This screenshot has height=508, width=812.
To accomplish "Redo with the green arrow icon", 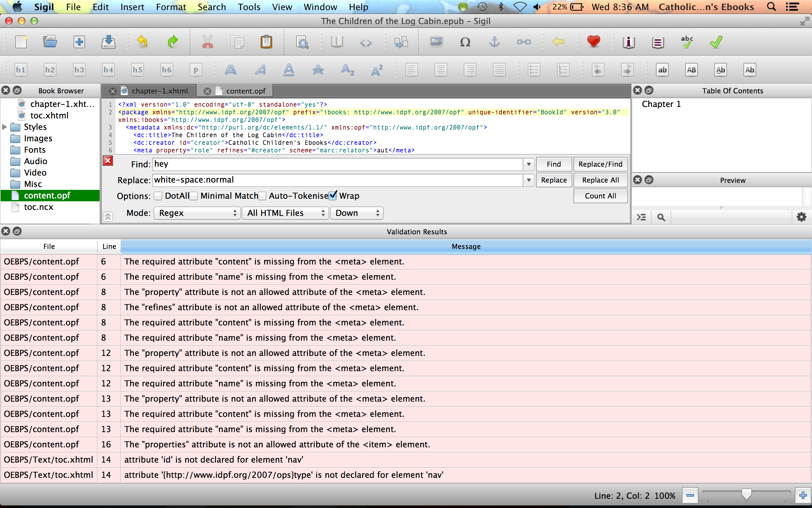I will click(x=173, y=42).
